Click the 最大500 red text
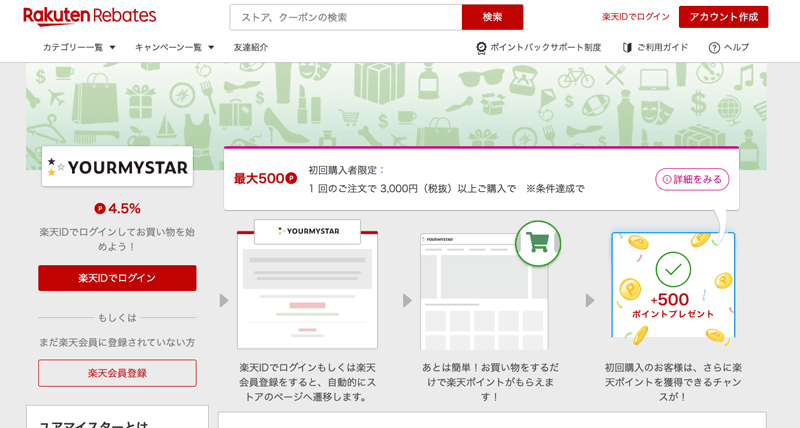 tap(259, 179)
